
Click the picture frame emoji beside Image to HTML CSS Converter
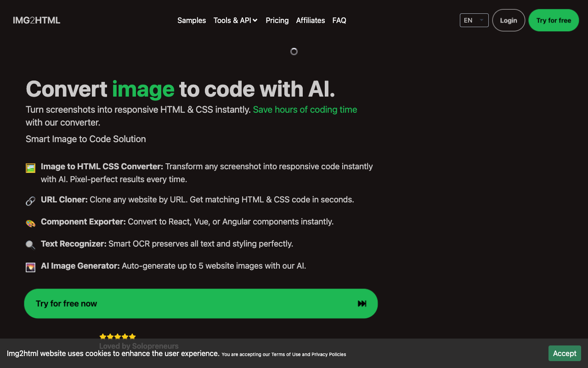[30, 168]
